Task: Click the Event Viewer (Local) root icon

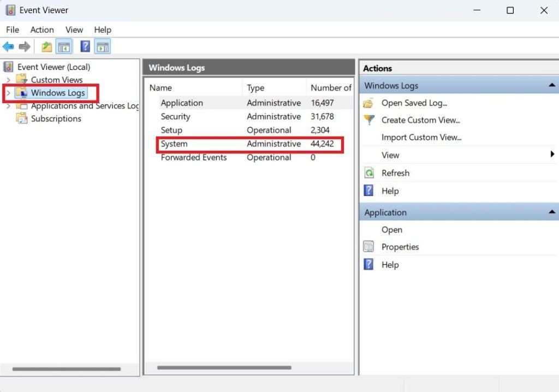Action: point(9,67)
